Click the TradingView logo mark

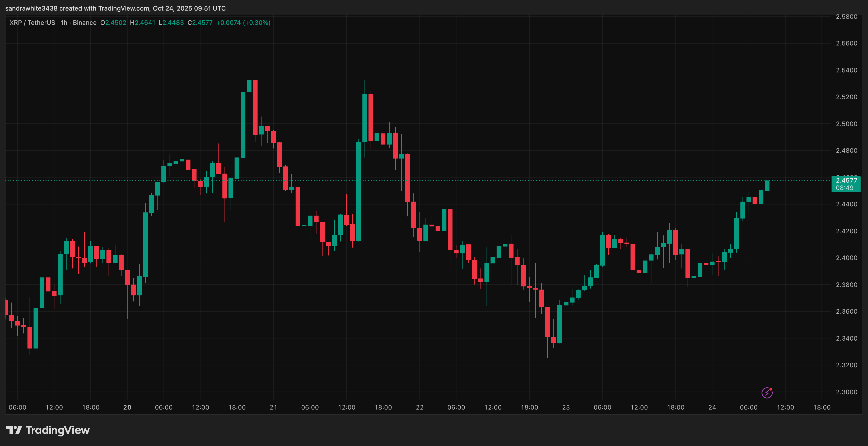tap(14, 430)
